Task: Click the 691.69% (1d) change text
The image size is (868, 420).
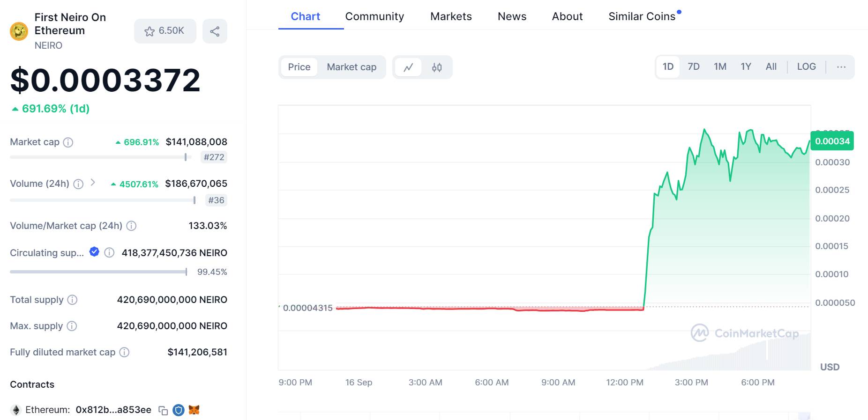Action: pos(56,109)
